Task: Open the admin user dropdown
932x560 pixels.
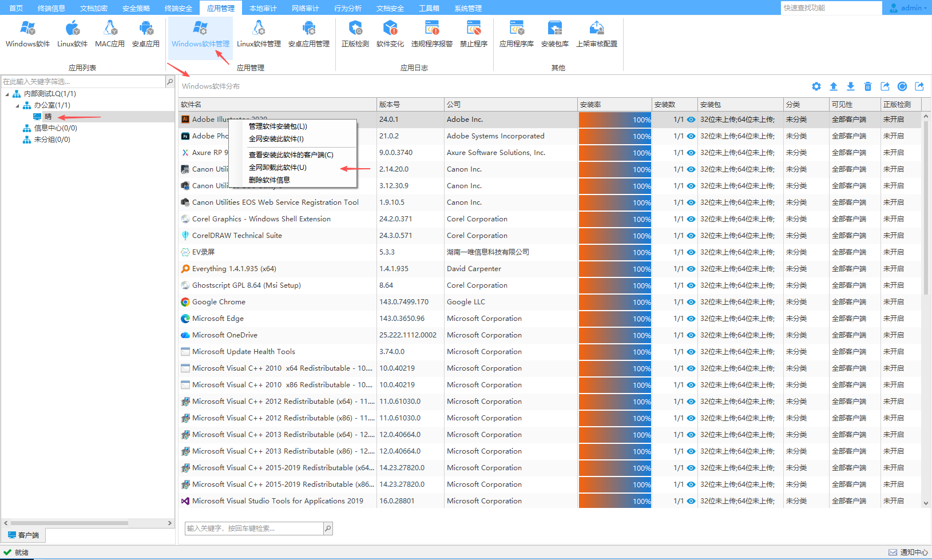Action: [x=909, y=8]
